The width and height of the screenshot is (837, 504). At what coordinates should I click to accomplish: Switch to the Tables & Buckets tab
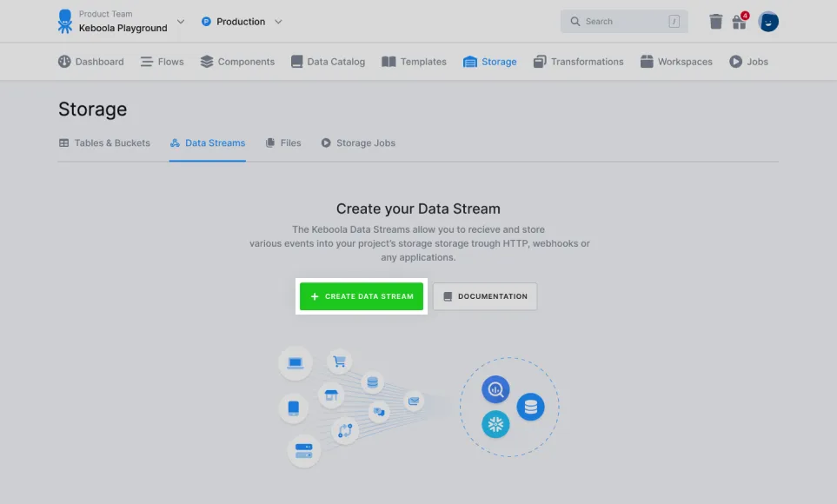pyautogui.click(x=104, y=143)
